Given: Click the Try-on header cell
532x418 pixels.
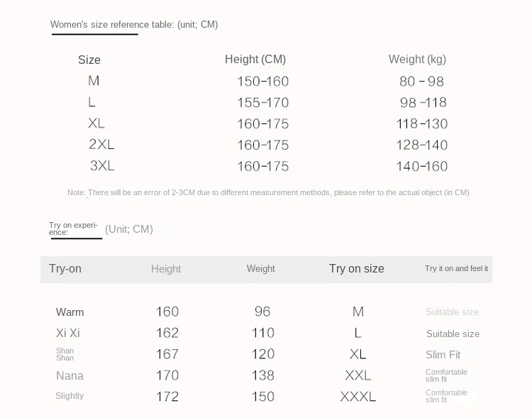Looking at the screenshot, I should 65,268.
